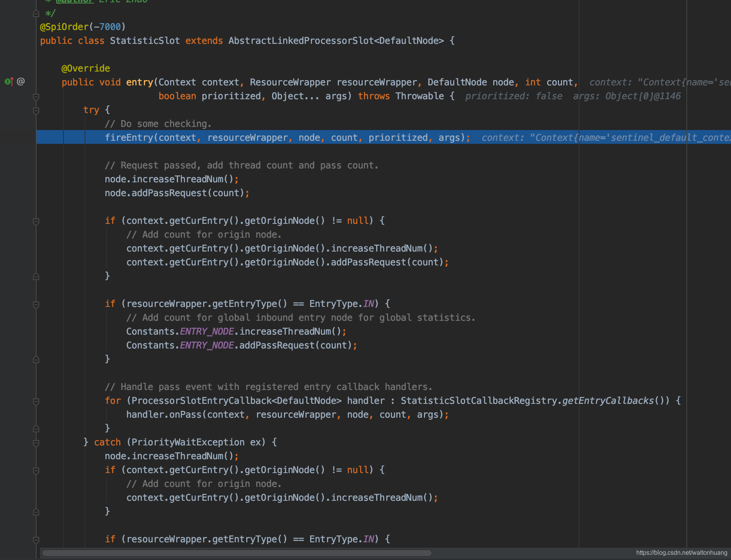
Task: Click the inline context hint on the fireEntry line
Action: [606, 138]
